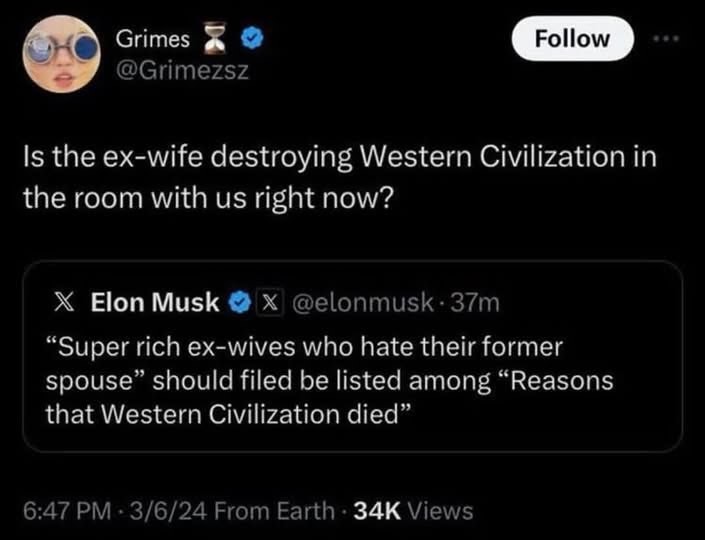This screenshot has width=705, height=540.
Task: Click the X logo avatar in quoted tweet
Action: tap(64, 302)
